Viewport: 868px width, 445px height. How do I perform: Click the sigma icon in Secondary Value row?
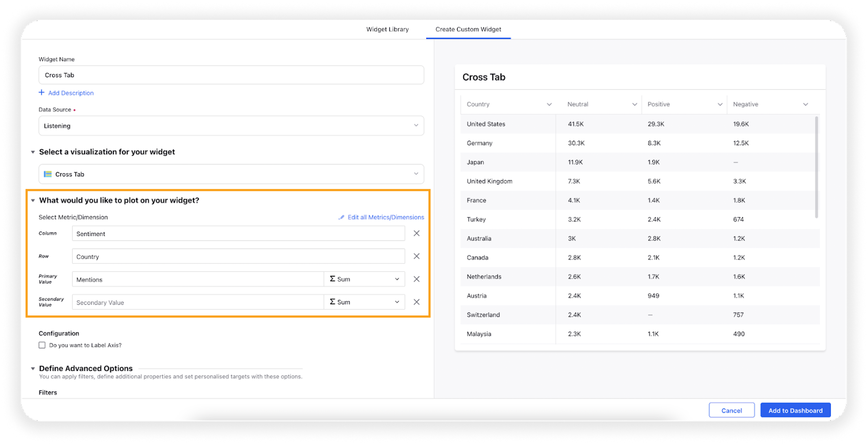tap(332, 302)
